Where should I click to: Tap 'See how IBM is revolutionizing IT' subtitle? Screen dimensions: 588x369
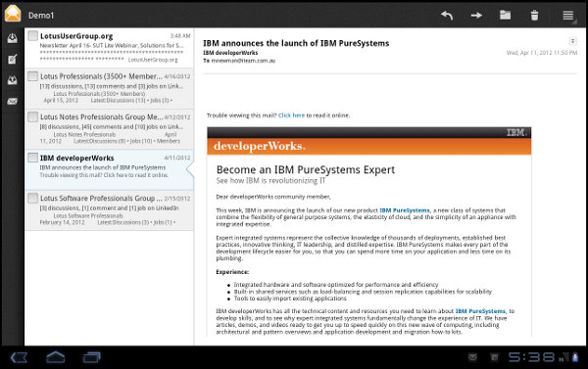coord(270,181)
